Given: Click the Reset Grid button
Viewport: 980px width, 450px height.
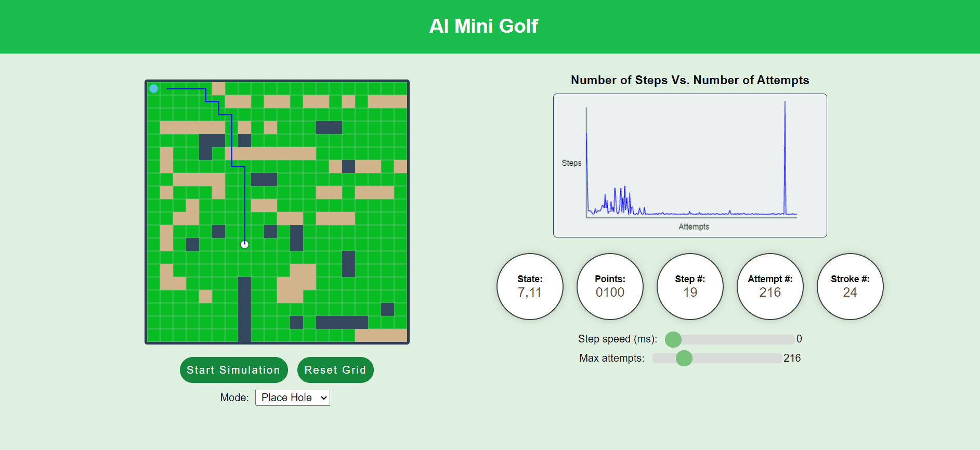Looking at the screenshot, I should [335, 370].
